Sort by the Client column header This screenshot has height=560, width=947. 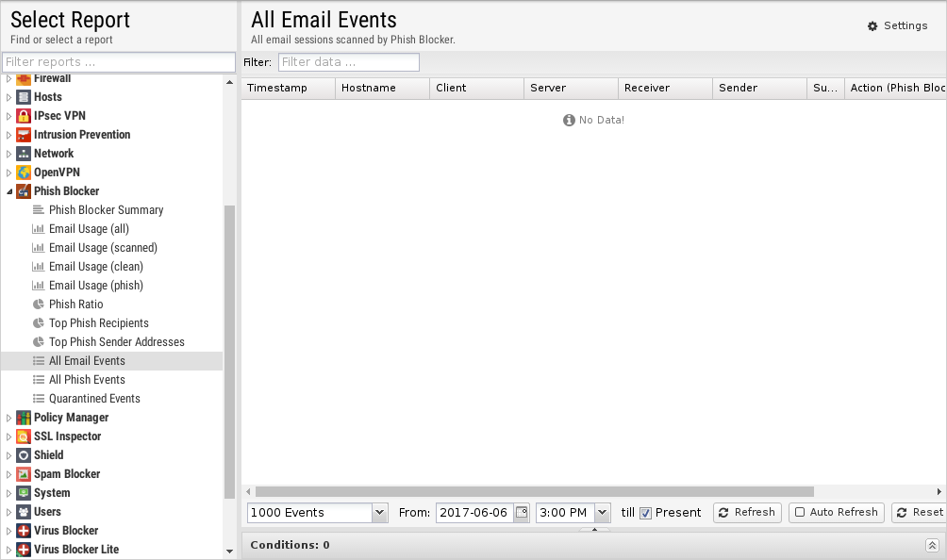476,88
